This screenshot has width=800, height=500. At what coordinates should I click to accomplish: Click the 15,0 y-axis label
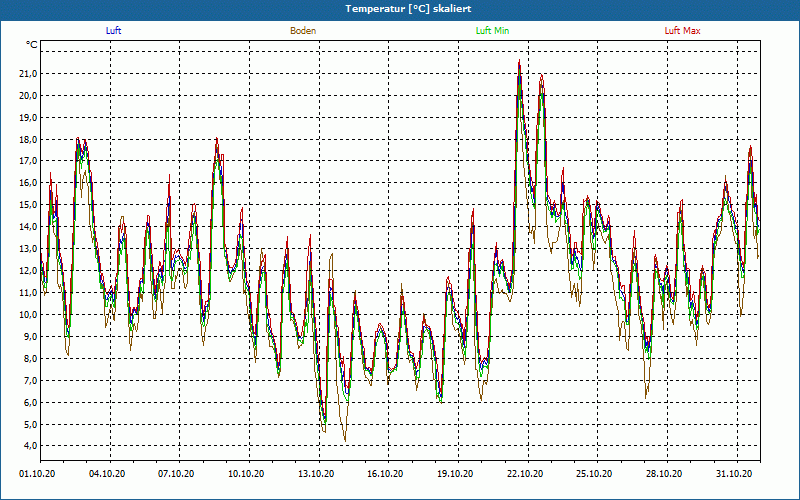click(28, 205)
